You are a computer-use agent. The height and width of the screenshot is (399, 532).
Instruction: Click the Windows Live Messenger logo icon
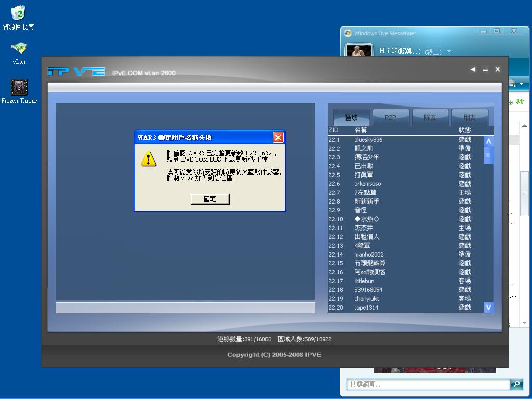[348, 33]
